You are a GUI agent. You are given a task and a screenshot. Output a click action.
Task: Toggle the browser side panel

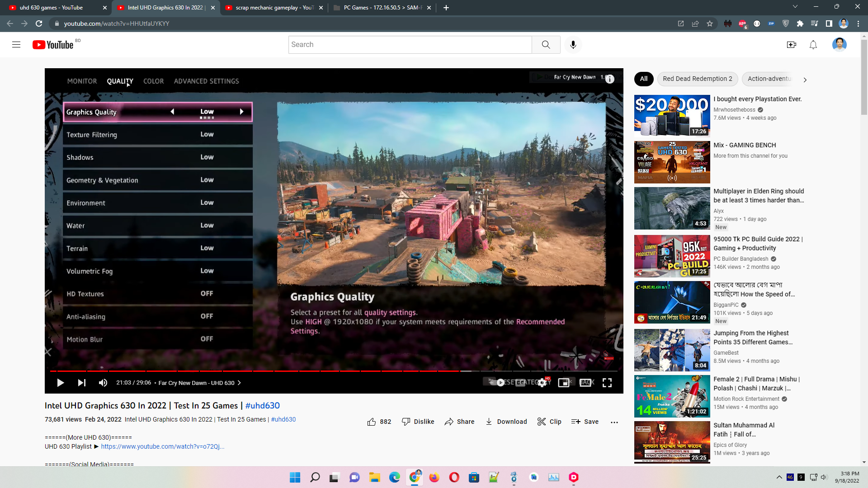[829, 23]
